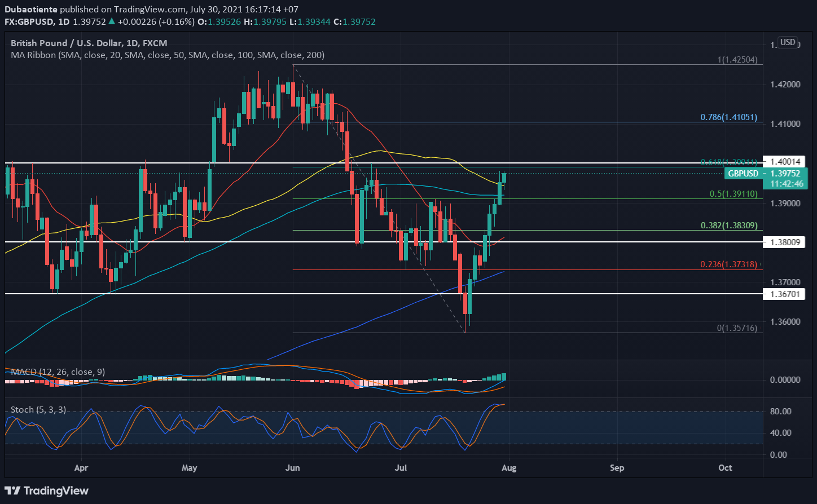
Task: Click the MACD (12, 26, close, 9) legend
Action: (58, 372)
